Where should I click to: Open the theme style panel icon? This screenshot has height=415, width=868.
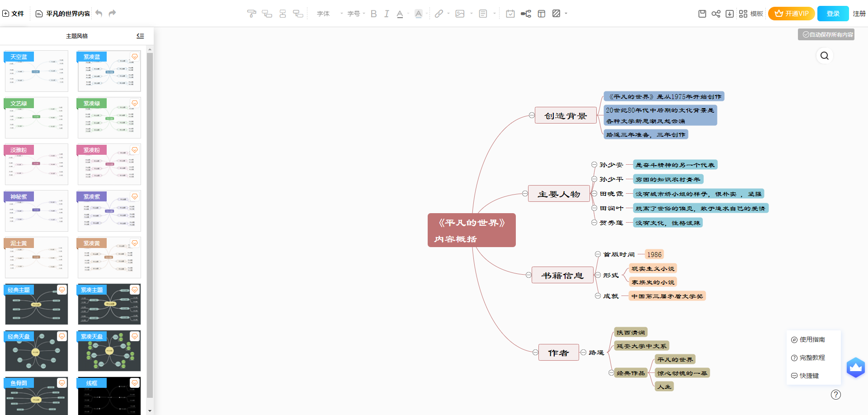542,14
